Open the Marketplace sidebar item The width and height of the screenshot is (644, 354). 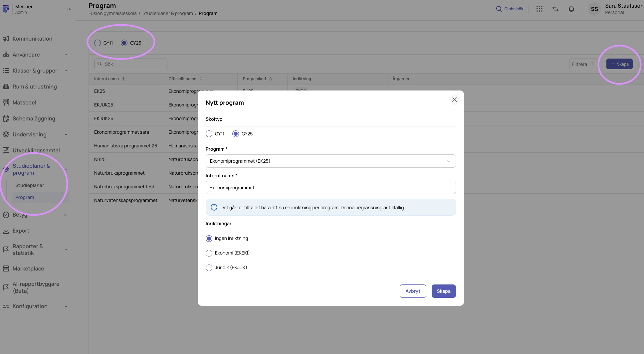pyautogui.click(x=28, y=268)
